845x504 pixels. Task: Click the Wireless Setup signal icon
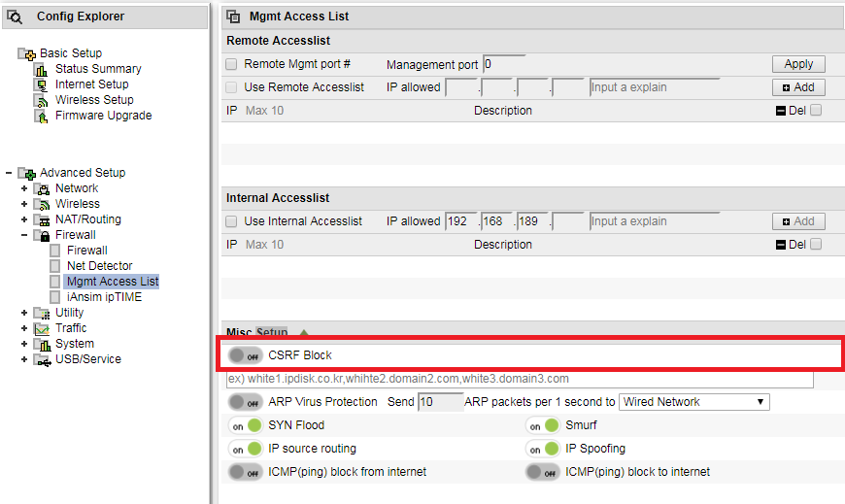coord(42,100)
